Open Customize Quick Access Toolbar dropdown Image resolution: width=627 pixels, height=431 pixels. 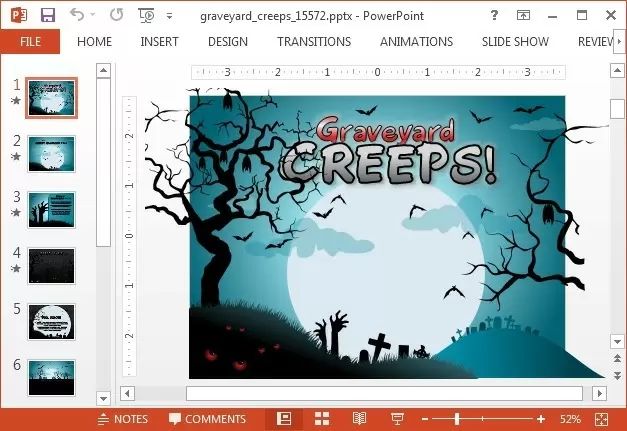pos(169,17)
